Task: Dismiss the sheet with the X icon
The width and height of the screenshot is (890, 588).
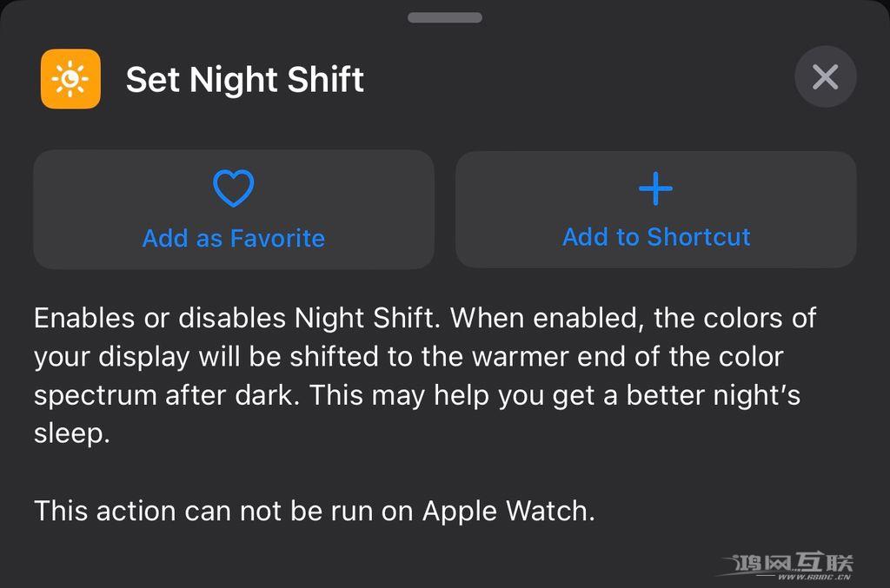Action: click(x=825, y=77)
